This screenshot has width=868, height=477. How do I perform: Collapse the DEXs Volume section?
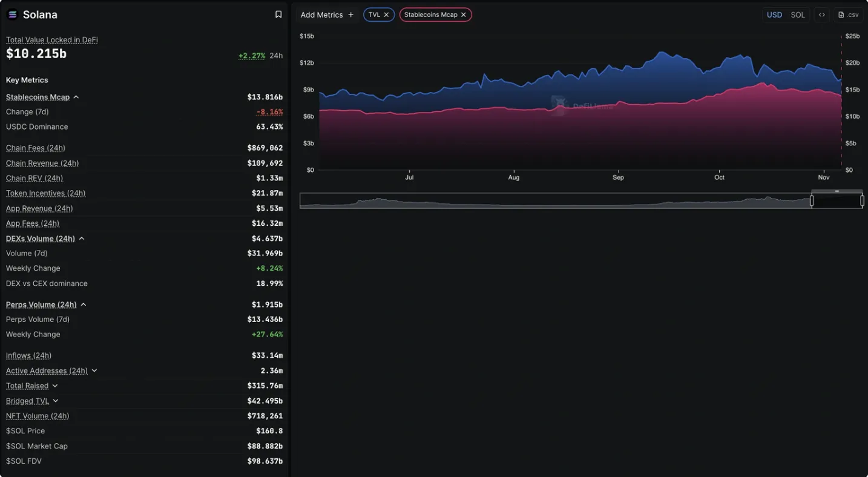[82, 238]
